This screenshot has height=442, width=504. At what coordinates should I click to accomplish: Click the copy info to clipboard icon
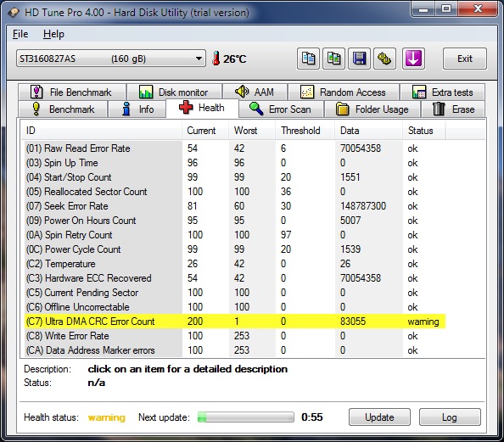pos(308,59)
